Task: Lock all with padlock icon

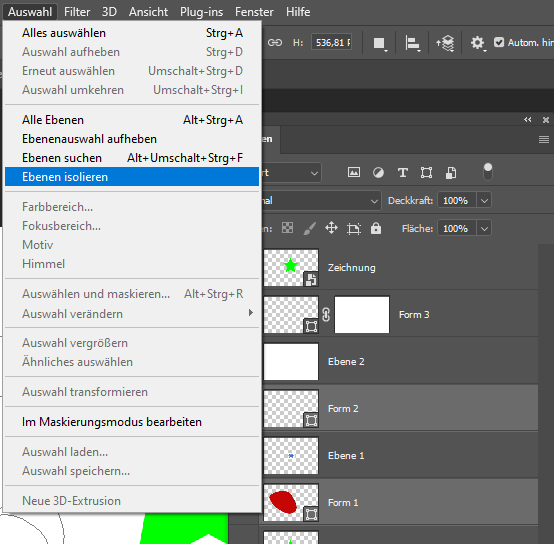Action: pos(376,228)
